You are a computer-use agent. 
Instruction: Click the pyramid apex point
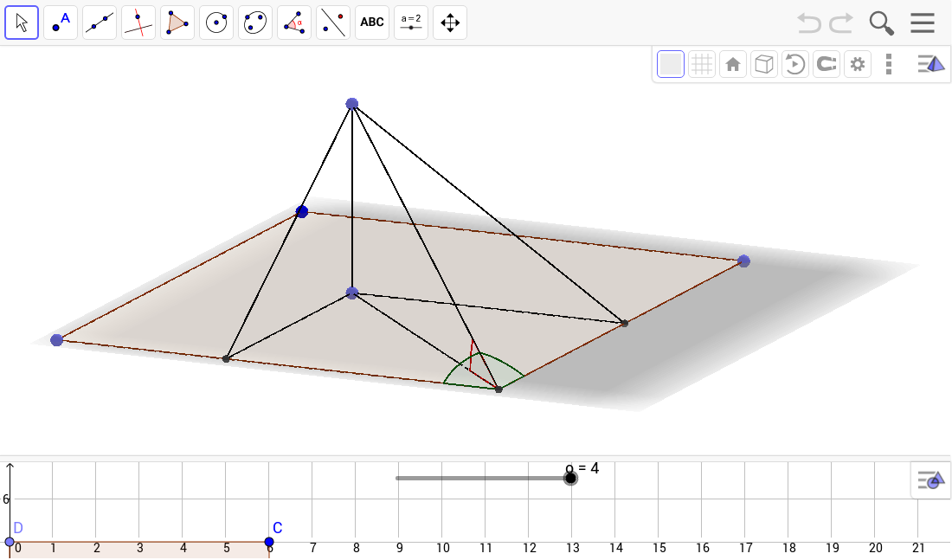tap(352, 104)
